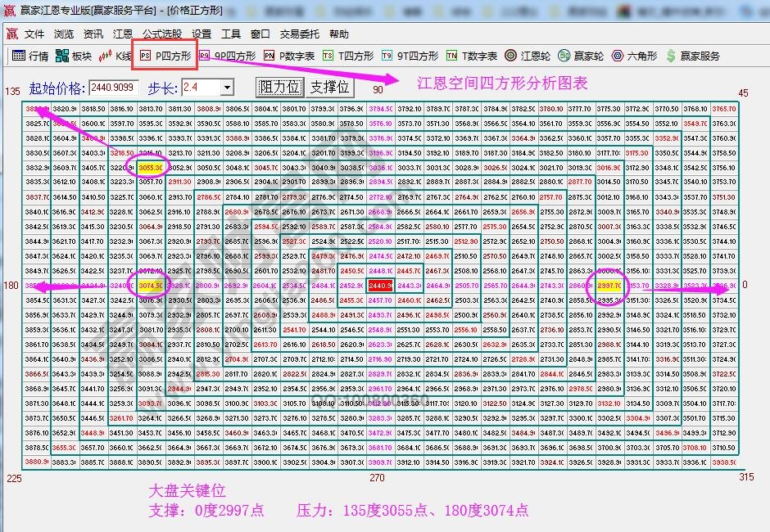Open the 9T四方形 tool

[418, 57]
